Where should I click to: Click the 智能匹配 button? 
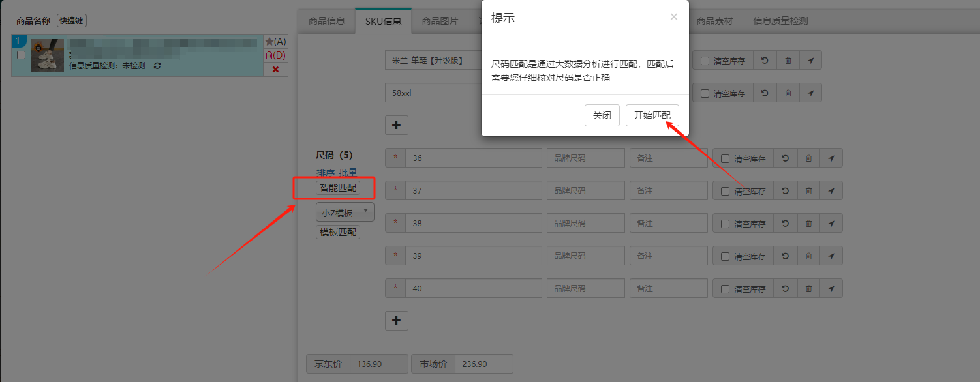click(338, 188)
